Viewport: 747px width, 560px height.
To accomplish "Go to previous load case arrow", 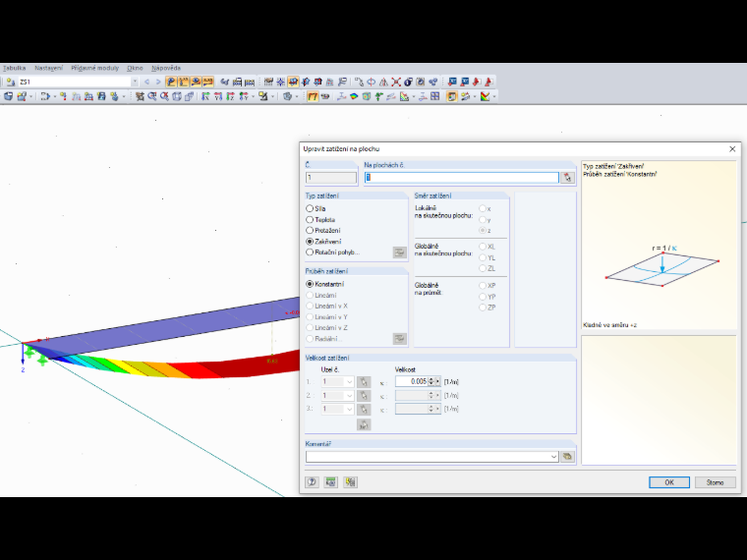I will [x=146, y=82].
